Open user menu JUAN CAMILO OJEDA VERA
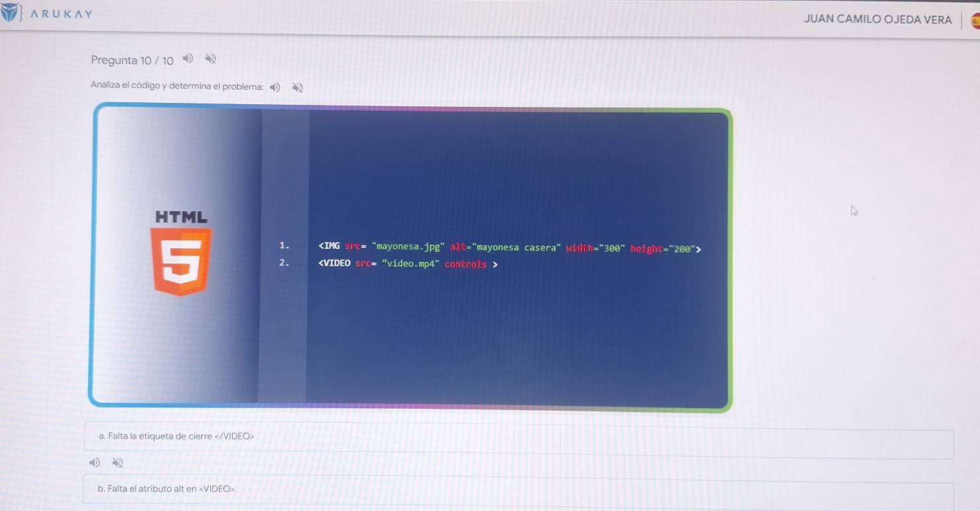This screenshot has height=511, width=980. (877, 20)
